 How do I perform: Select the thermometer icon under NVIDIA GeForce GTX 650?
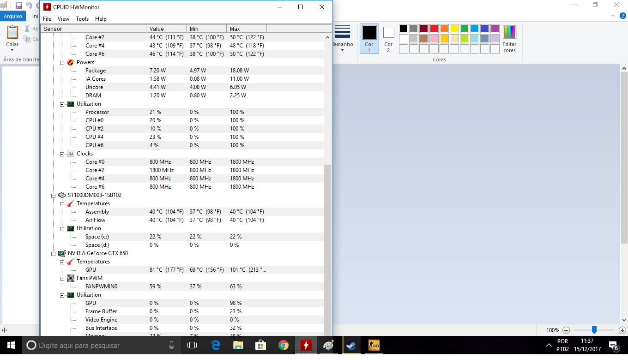point(70,262)
